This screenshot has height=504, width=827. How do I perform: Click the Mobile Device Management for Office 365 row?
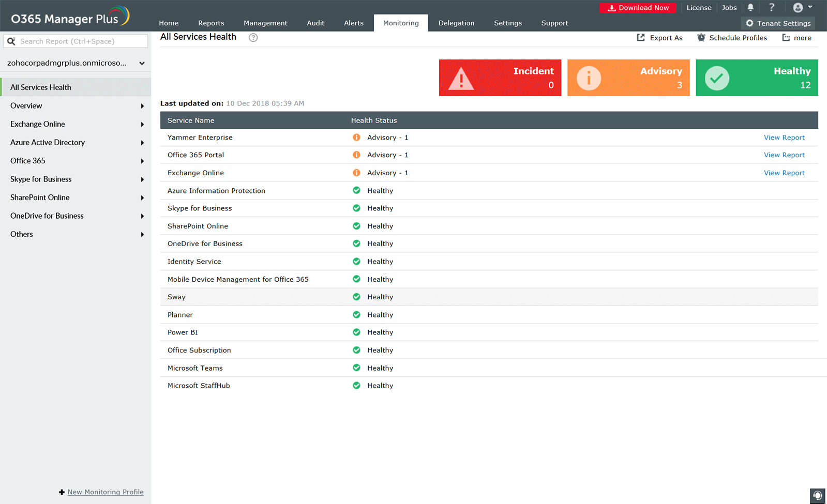tap(489, 279)
